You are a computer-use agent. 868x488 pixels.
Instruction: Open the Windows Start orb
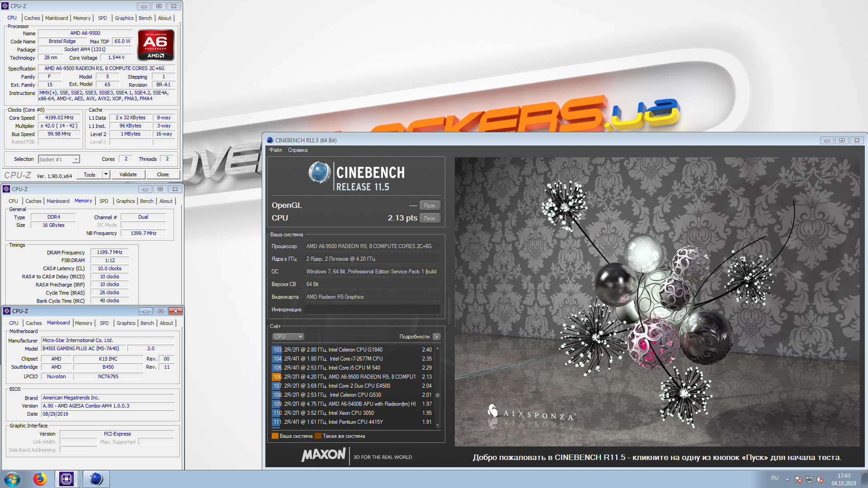point(12,479)
